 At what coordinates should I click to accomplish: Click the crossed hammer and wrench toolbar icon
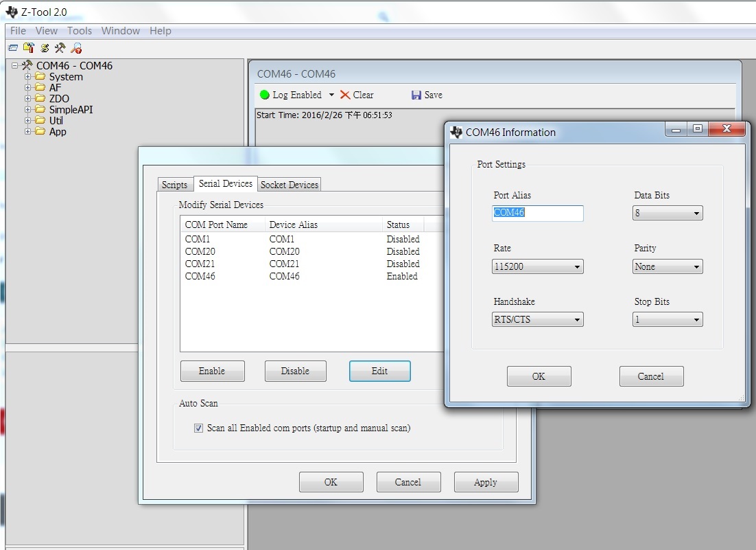(x=60, y=48)
